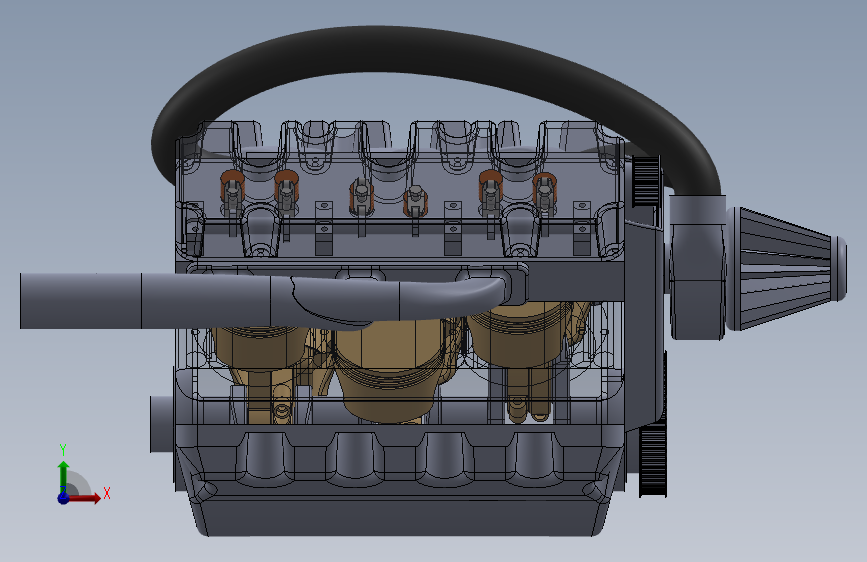The image size is (867, 562).
Task: Click the blue Z axis ball of the triad
Action: pyautogui.click(x=64, y=498)
